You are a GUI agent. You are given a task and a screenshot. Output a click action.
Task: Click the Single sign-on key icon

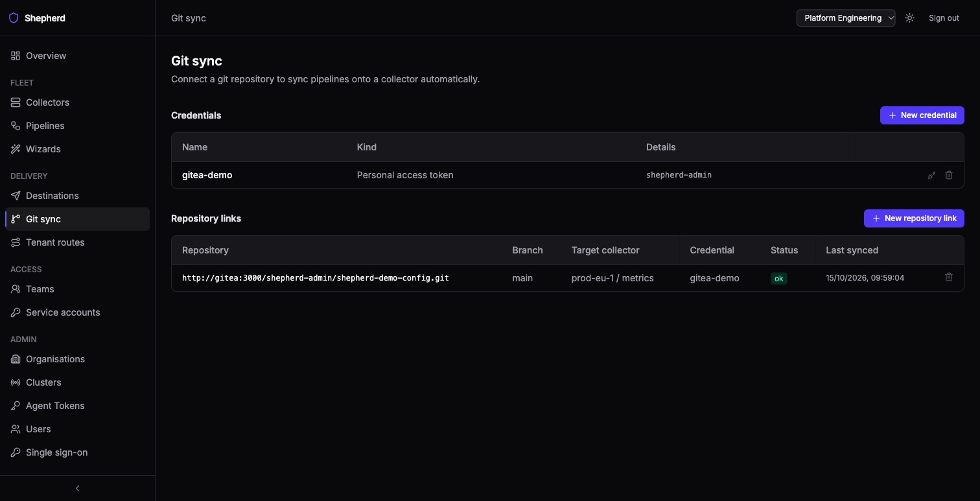coord(16,452)
